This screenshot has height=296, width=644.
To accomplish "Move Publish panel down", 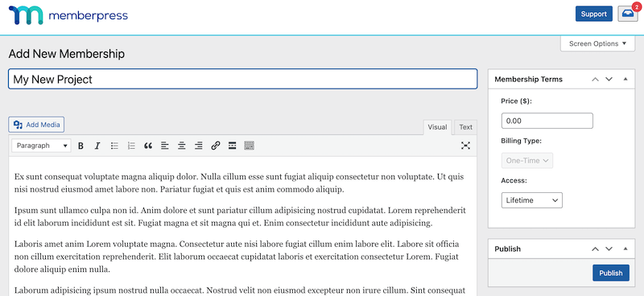I will [609, 249].
